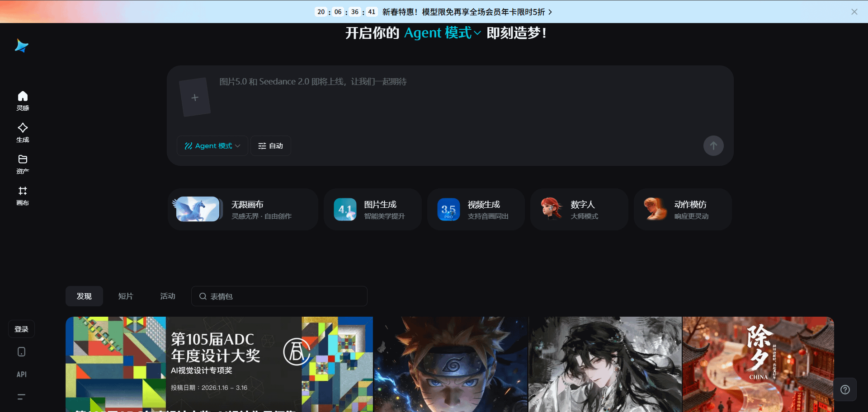The height and width of the screenshot is (412, 868).
Task: Click the upward arrow send button
Action: coord(713,146)
